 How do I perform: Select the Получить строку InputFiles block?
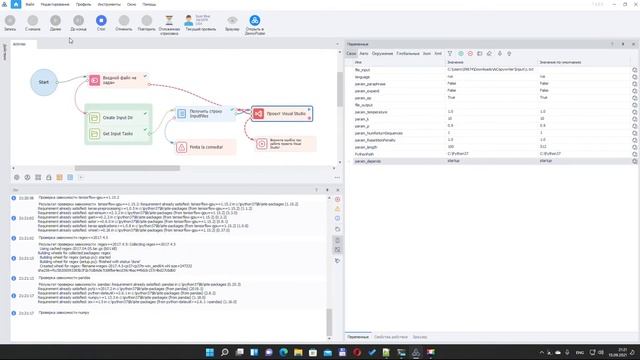[x=206, y=113]
